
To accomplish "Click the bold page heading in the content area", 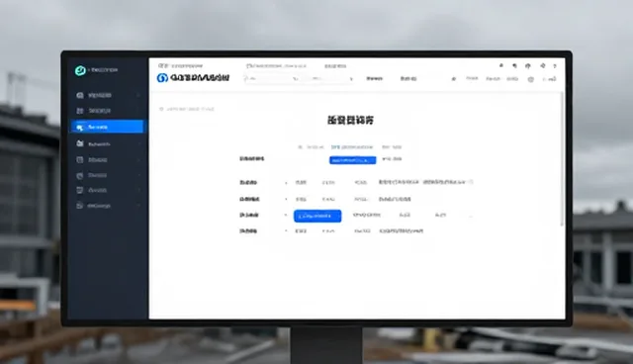I will (350, 120).
